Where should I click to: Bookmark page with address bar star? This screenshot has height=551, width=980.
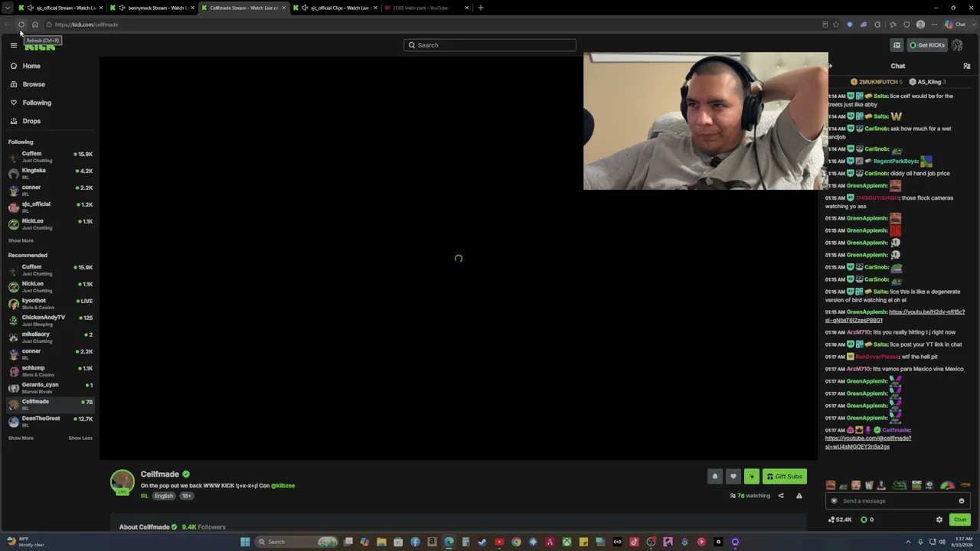click(x=836, y=24)
